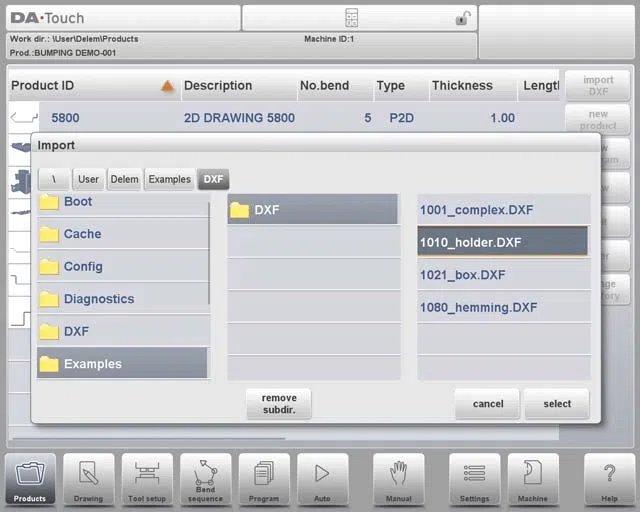Image resolution: width=640 pixels, height=512 pixels.
Task: Open the Help screen
Action: click(x=609, y=479)
